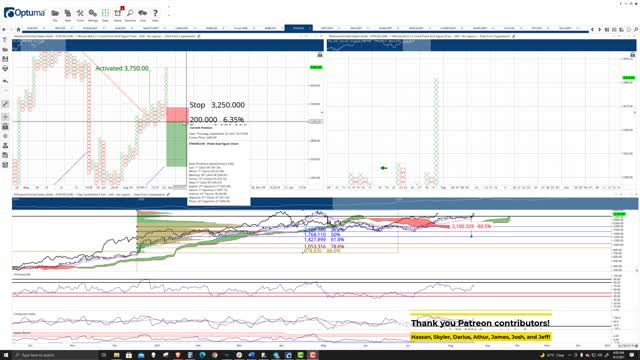This screenshot has height=360, width=640.
Task: Select the green arrow on right chart
Action: tap(384, 168)
